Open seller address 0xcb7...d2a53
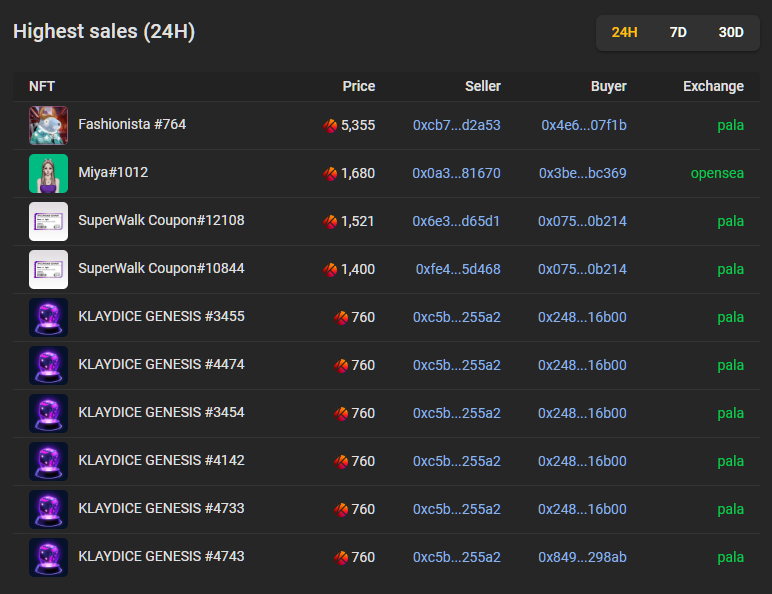 (x=457, y=125)
